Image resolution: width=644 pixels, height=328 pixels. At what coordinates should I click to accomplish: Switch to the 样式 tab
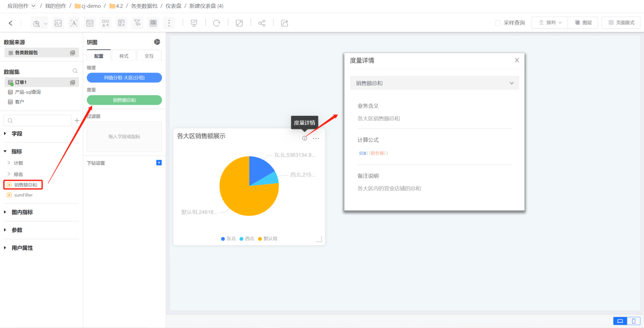click(124, 56)
